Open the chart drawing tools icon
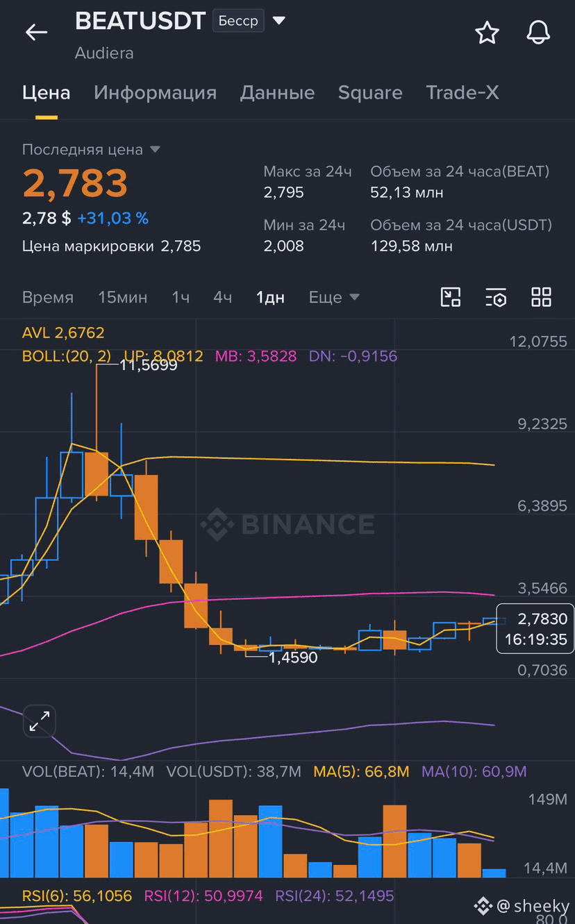Viewport: 575px width, 924px height. [x=451, y=297]
